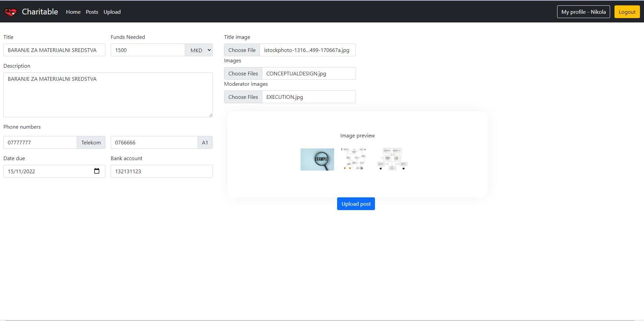Click the My profile - Nikola button

[x=583, y=12]
